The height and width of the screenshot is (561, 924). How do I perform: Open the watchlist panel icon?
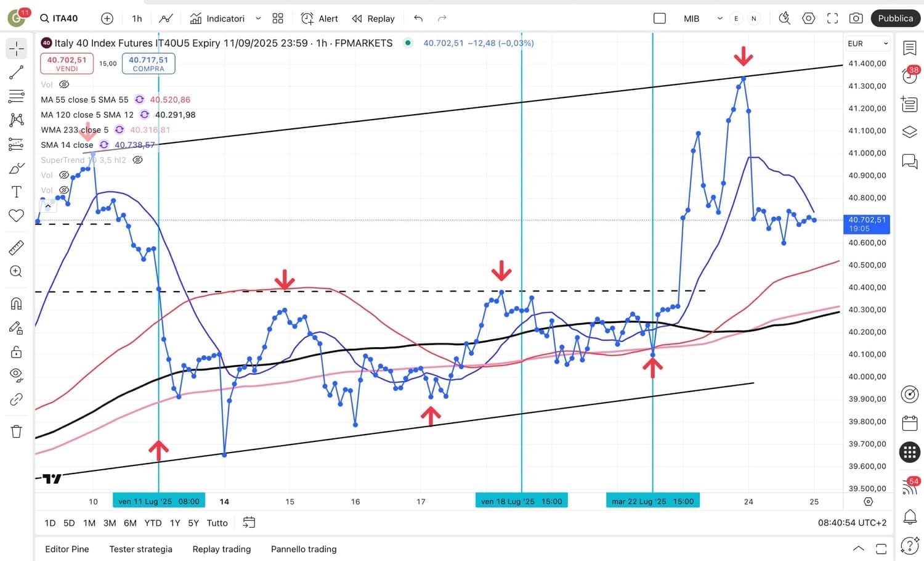pos(910,48)
